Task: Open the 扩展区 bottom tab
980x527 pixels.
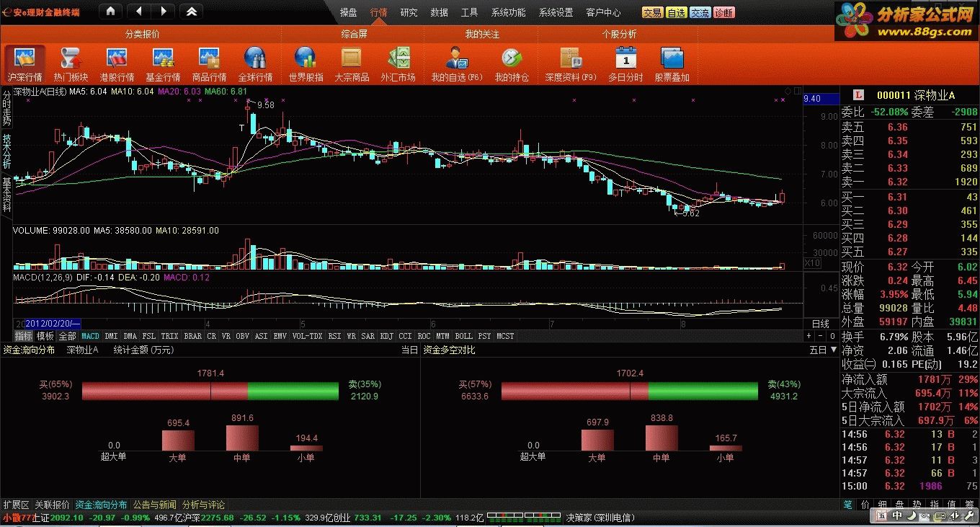Action: (16, 505)
